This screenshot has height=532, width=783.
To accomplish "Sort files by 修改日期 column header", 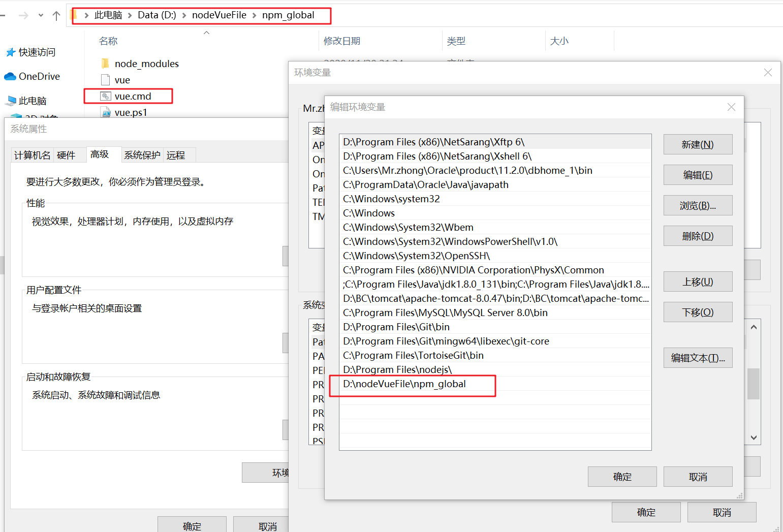I will pyautogui.click(x=342, y=41).
